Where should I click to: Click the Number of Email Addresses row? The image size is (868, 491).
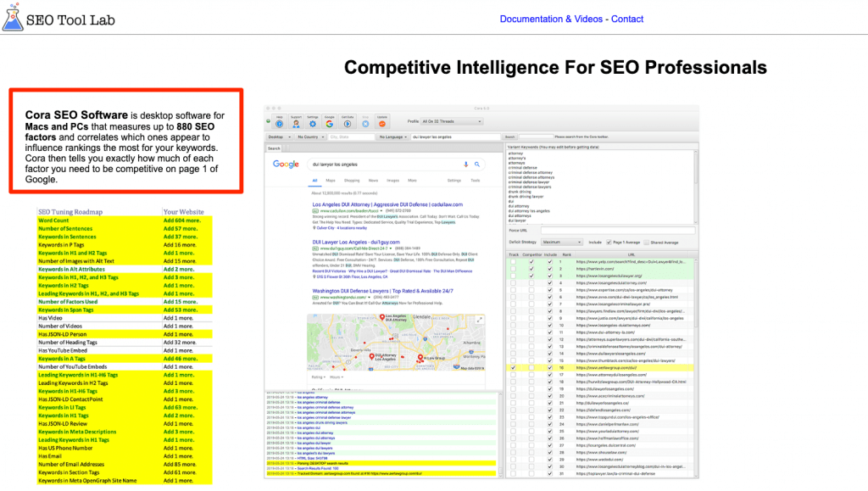(x=125, y=465)
